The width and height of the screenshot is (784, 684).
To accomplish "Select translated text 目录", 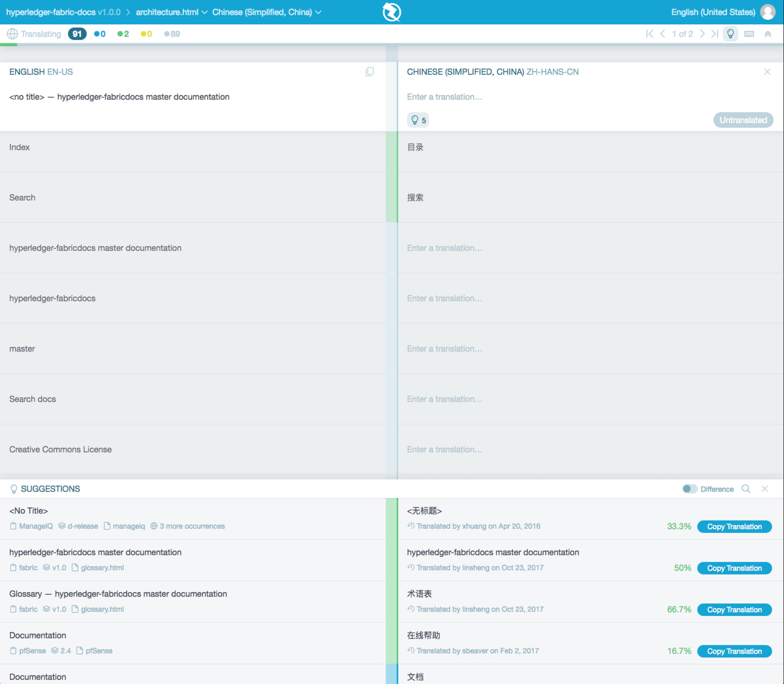I will point(415,147).
